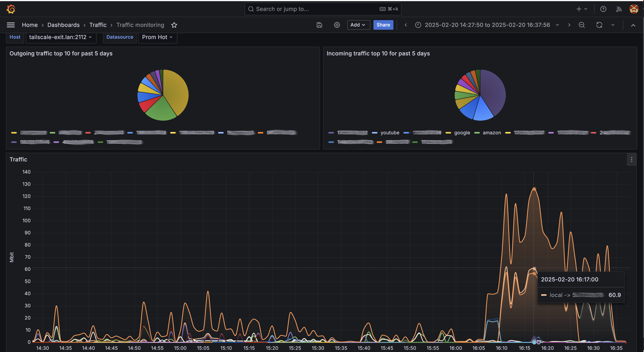644x352 pixels.
Task: Save dashboard with the floppy icon
Action: [x=319, y=25]
